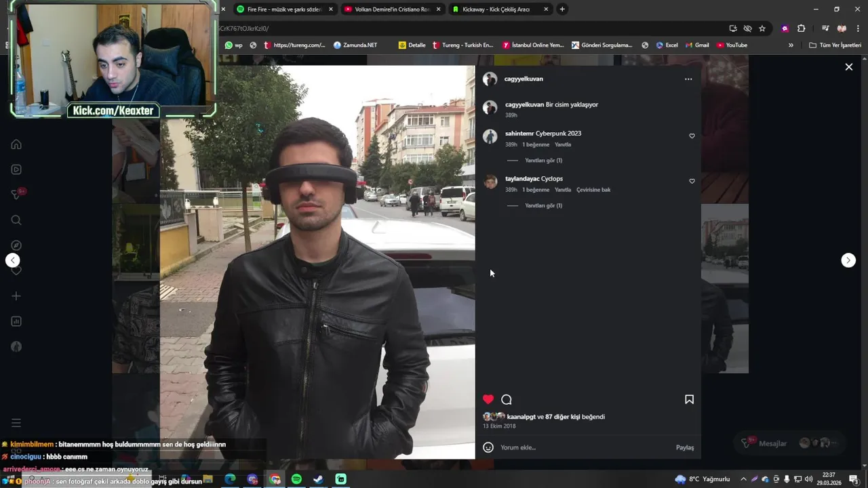Unlike the post via red heart
The width and height of the screenshot is (868, 488).
point(488,399)
